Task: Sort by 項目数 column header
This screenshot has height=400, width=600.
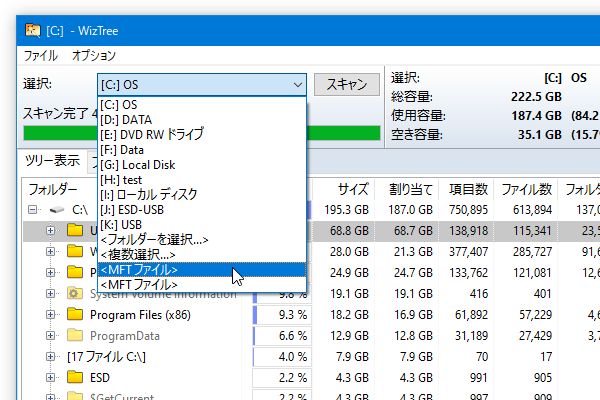Action: (466, 189)
